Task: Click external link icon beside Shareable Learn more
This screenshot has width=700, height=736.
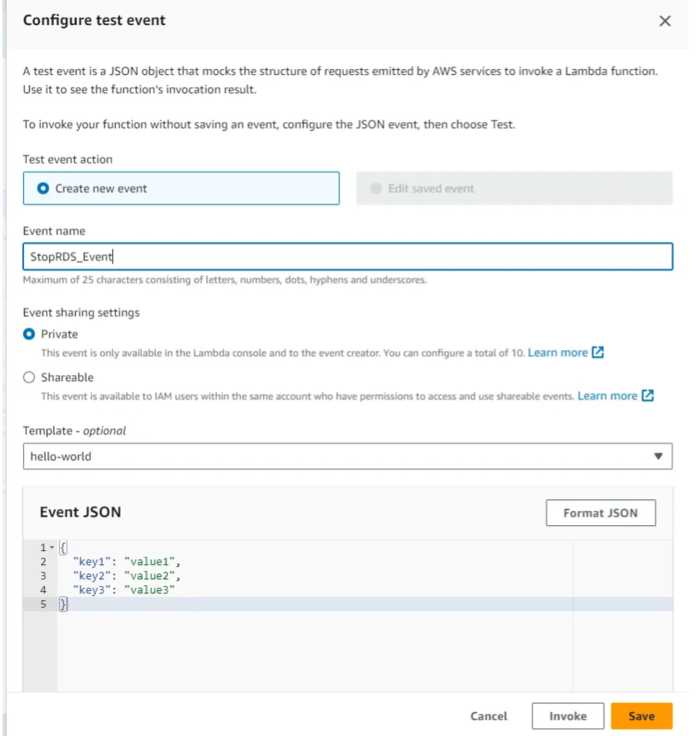Action: 647,396
